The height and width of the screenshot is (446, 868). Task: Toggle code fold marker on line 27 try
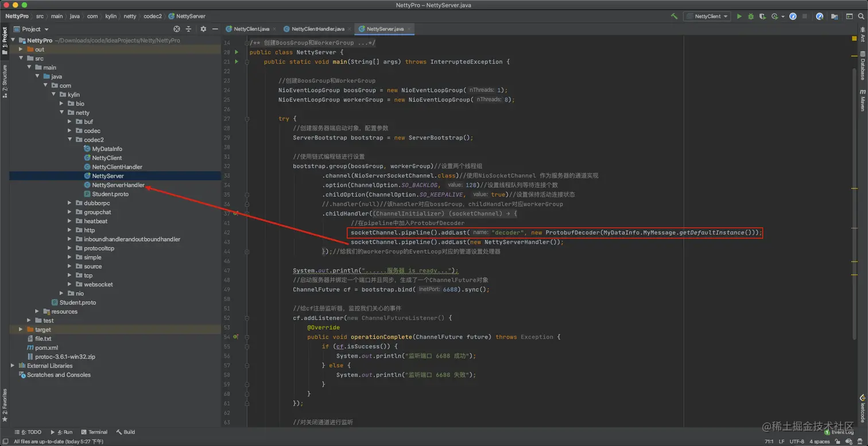tap(247, 119)
